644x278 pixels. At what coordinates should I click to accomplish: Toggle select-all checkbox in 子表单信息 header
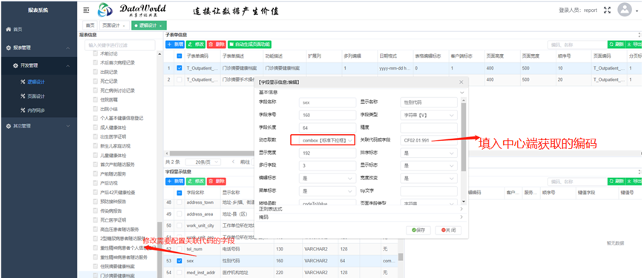click(x=179, y=56)
